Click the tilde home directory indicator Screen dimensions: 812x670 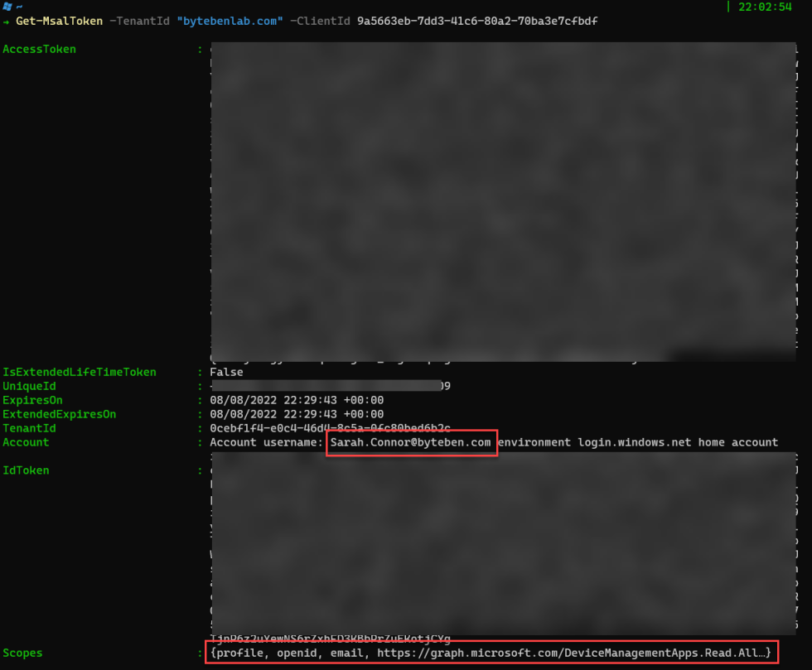click(19, 7)
